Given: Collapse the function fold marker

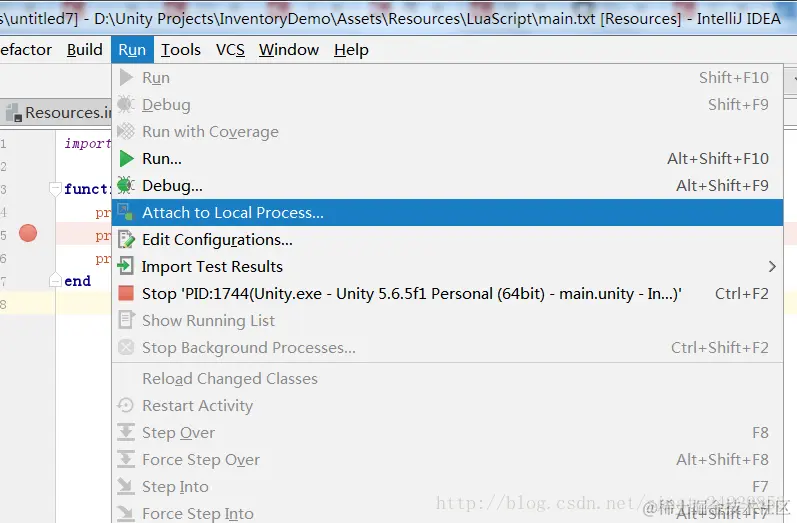Looking at the screenshot, I should (55, 189).
